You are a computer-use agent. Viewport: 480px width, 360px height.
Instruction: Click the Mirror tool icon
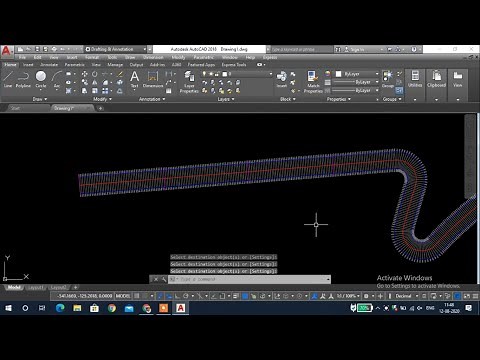tap(95, 82)
